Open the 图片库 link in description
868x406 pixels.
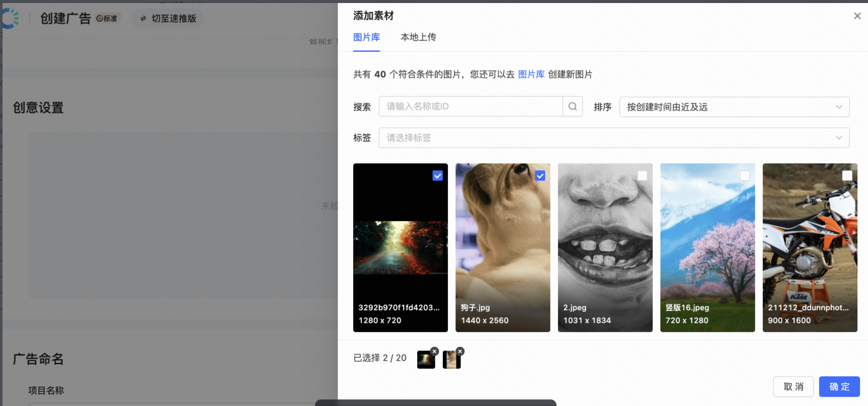pyautogui.click(x=531, y=75)
